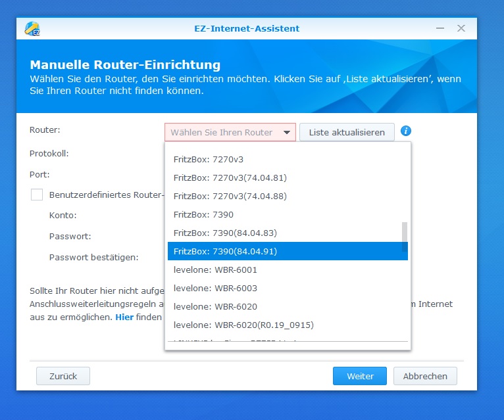Choose levelone: WBR-6003 router
The width and height of the screenshot is (504, 420).
[x=288, y=288]
